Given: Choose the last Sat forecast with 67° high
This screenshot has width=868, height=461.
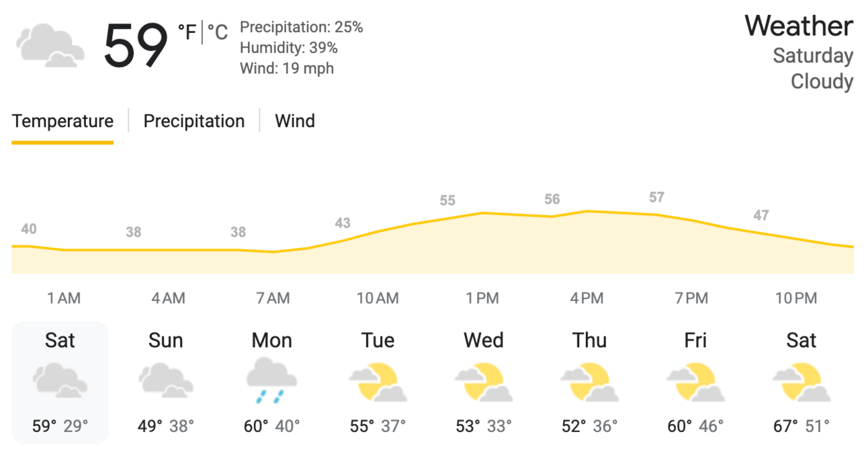Looking at the screenshot, I should tap(801, 383).
